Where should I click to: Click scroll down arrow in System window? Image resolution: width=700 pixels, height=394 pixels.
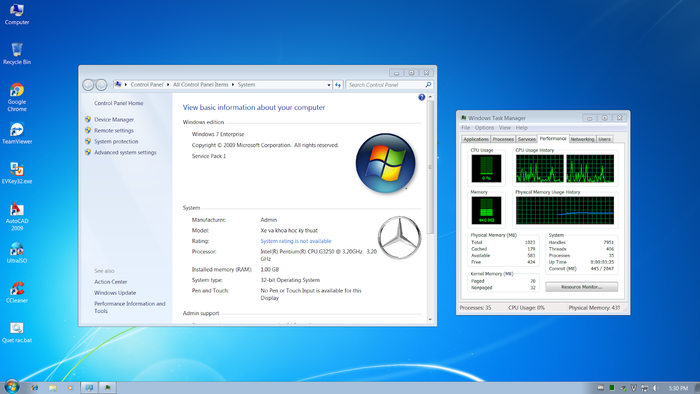click(430, 319)
